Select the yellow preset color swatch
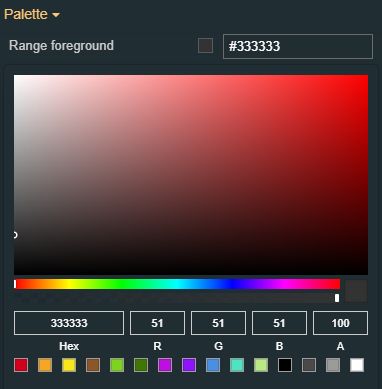 click(x=69, y=365)
